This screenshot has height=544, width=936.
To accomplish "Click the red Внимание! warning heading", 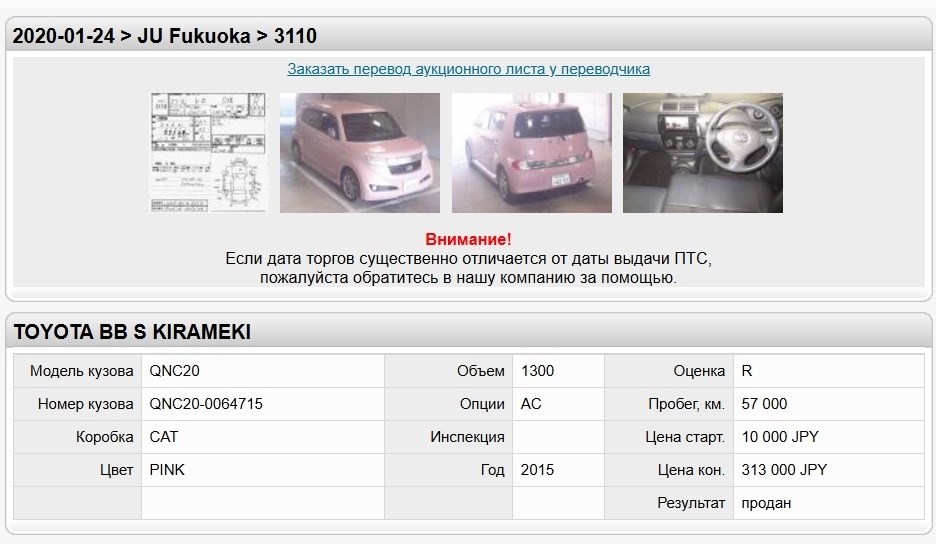I will [x=469, y=239].
